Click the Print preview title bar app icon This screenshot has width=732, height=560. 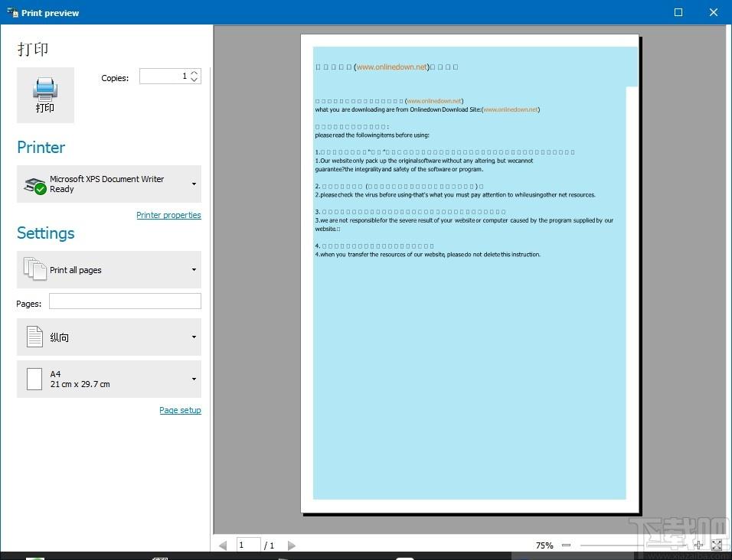(x=12, y=12)
